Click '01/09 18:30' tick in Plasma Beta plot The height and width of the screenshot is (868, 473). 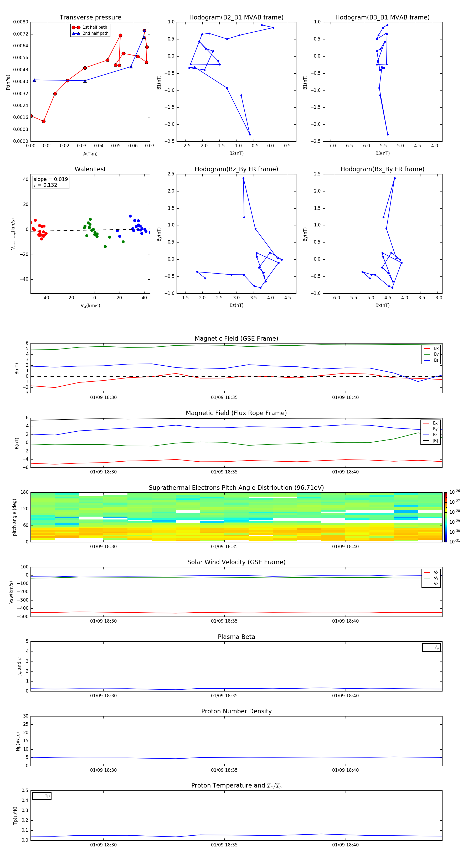click(x=103, y=696)
